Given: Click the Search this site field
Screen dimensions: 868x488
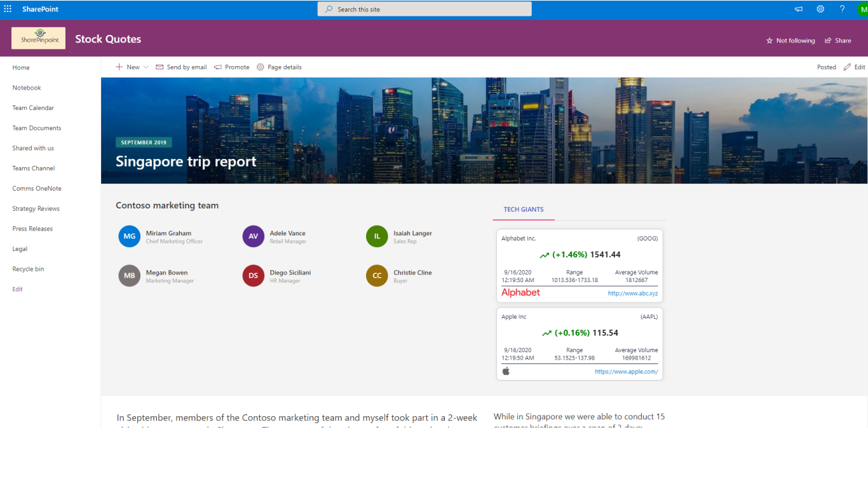Looking at the screenshot, I should 424,10.
